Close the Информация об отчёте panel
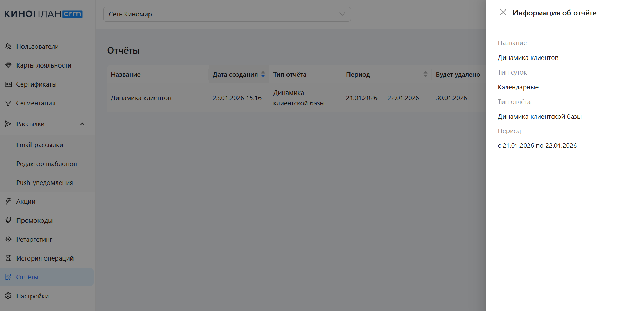The image size is (644, 311). (x=503, y=13)
